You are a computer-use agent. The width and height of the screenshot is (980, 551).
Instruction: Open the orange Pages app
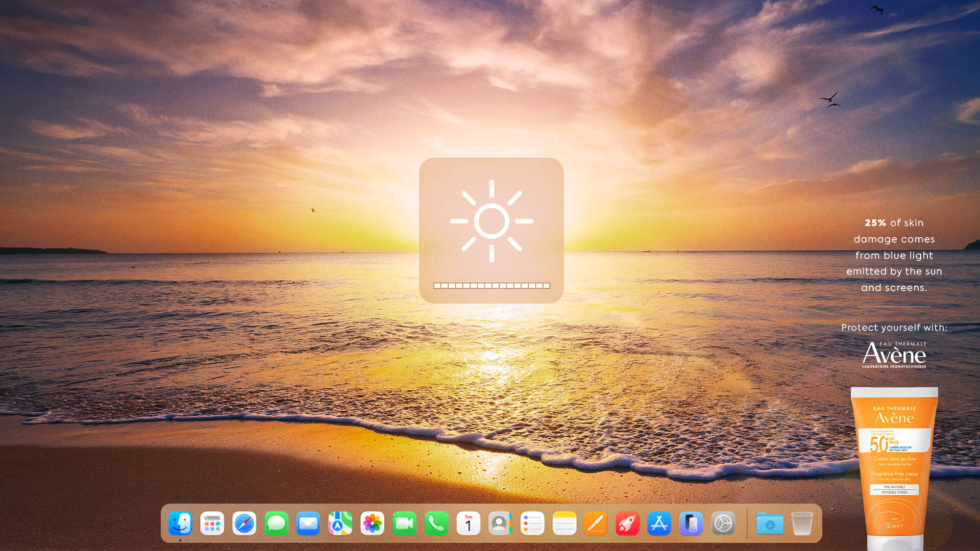pos(596,523)
